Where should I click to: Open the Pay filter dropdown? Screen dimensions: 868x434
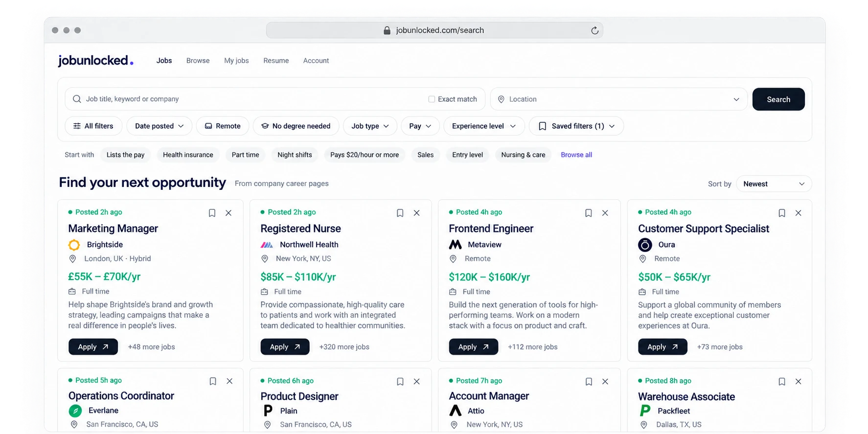pyautogui.click(x=420, y=126)
